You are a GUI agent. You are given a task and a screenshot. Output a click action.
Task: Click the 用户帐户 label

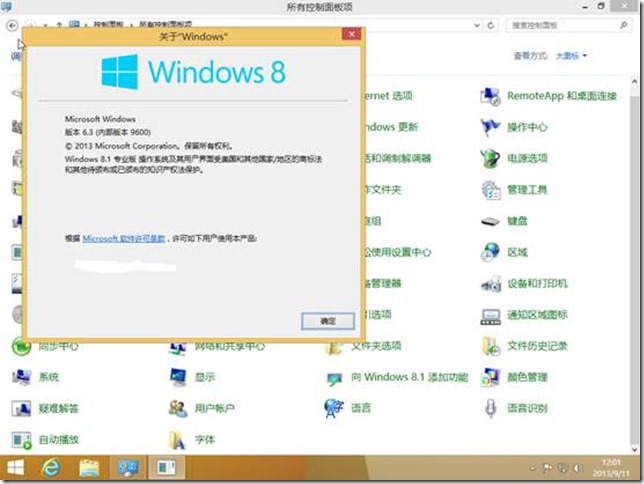click(x=214, y=408)
